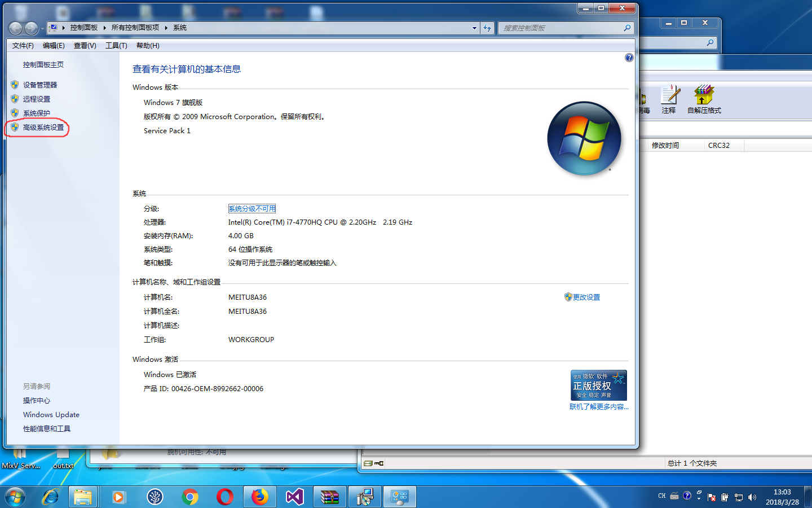Open 高级系统设置 in the sidebar
The image size is (812, 508).
click(x=43, y=128)
